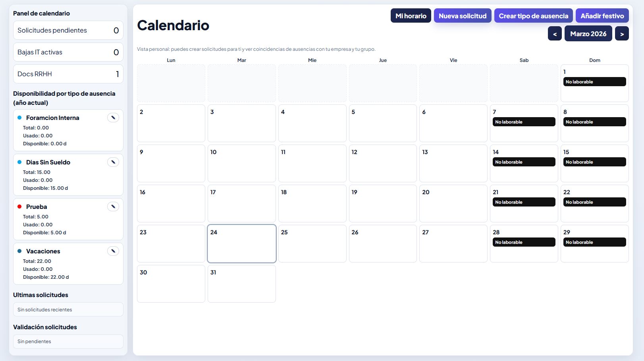Edit the Vacaciones absence type

(113, 251)
